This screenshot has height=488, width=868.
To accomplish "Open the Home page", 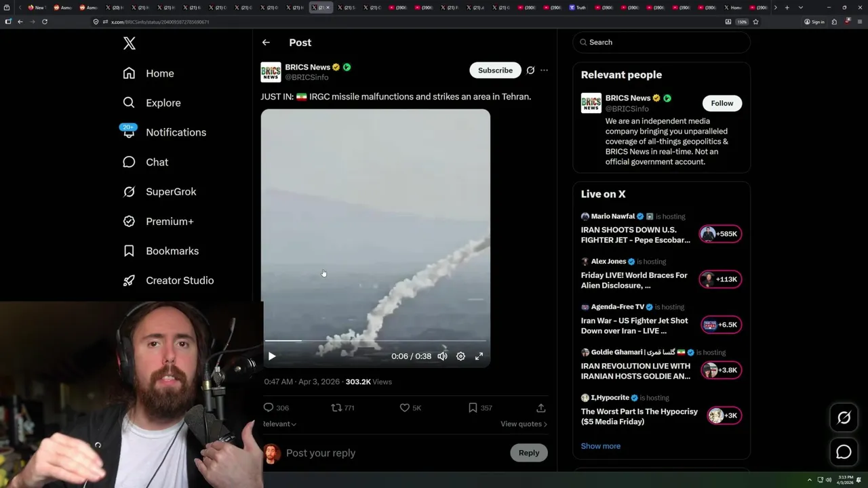I will [x=149, y=73].
